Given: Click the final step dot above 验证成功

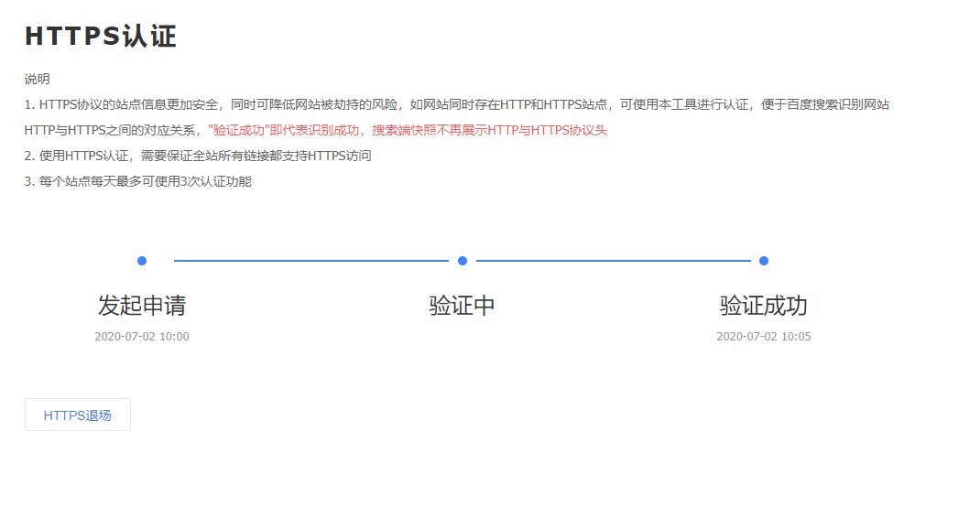Looking at the screenshot, I should pyautogui.click(x=764, y=261).
